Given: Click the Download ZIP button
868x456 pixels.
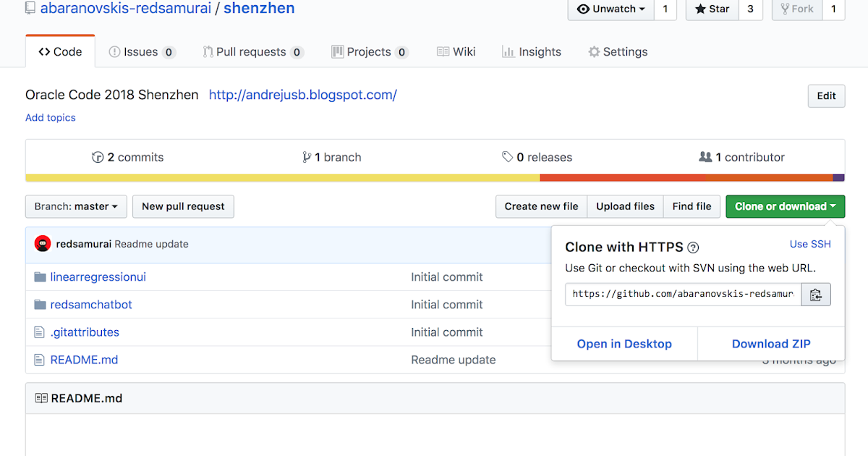Looking at the screenshot, I should tap(771, 343).
